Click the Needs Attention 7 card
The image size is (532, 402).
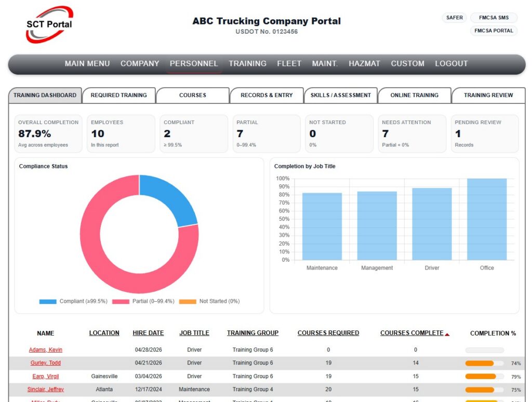point(412,133)
